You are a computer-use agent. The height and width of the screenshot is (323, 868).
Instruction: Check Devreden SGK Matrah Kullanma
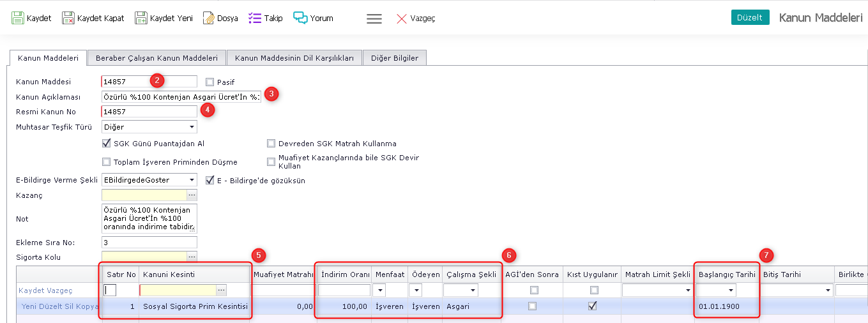pos(271,144)
